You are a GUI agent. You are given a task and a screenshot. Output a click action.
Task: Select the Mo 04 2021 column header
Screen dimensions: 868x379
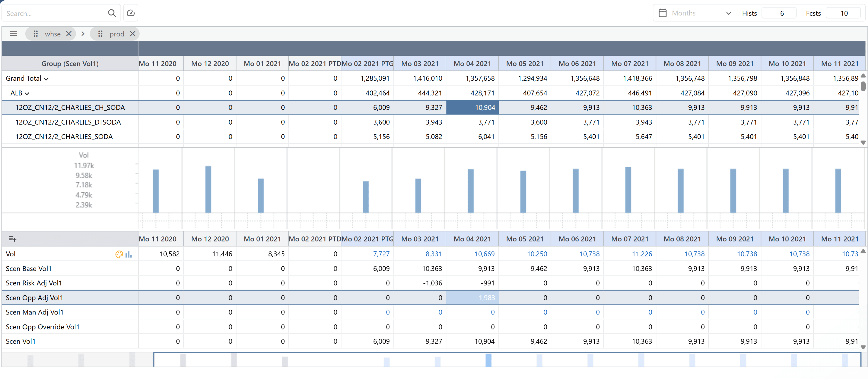pyautogui.click(x=472, y=63)
